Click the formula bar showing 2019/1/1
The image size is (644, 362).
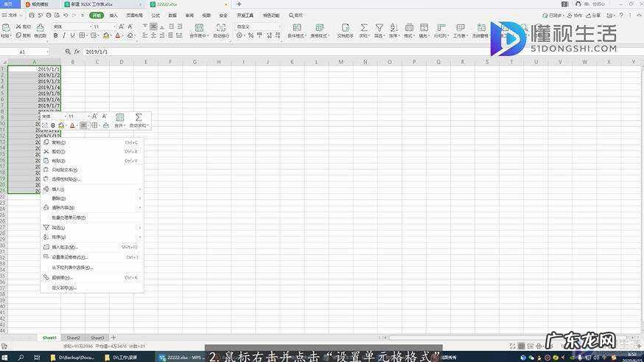[362, 52]
